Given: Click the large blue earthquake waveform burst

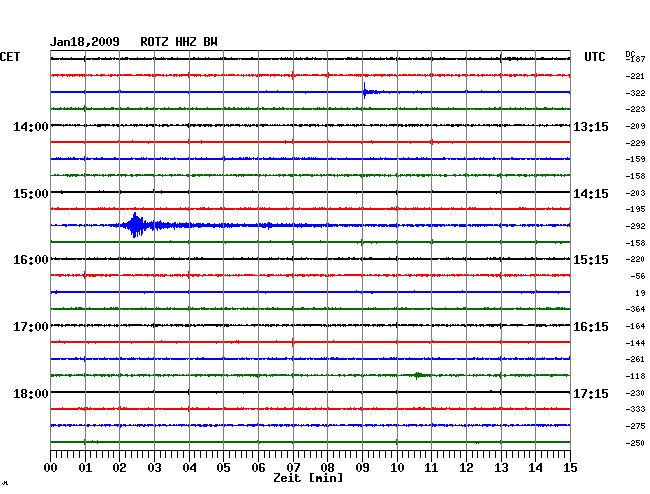Looking at the screenshot, I should (x=135, y=225).
